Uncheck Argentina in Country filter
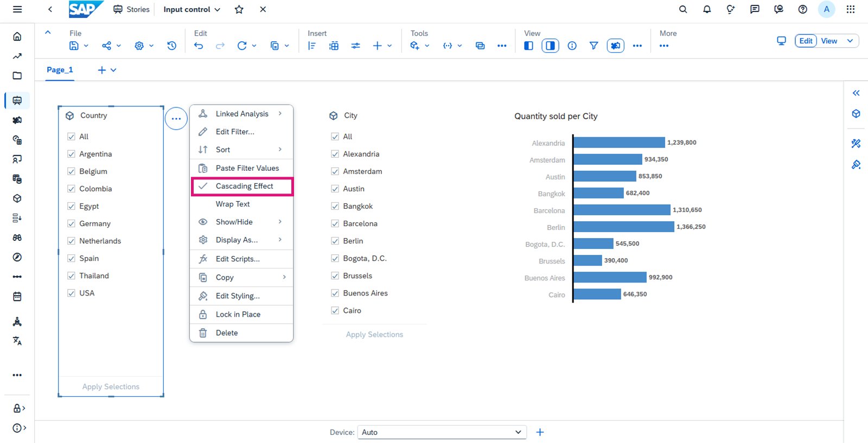 pos(71,154)
